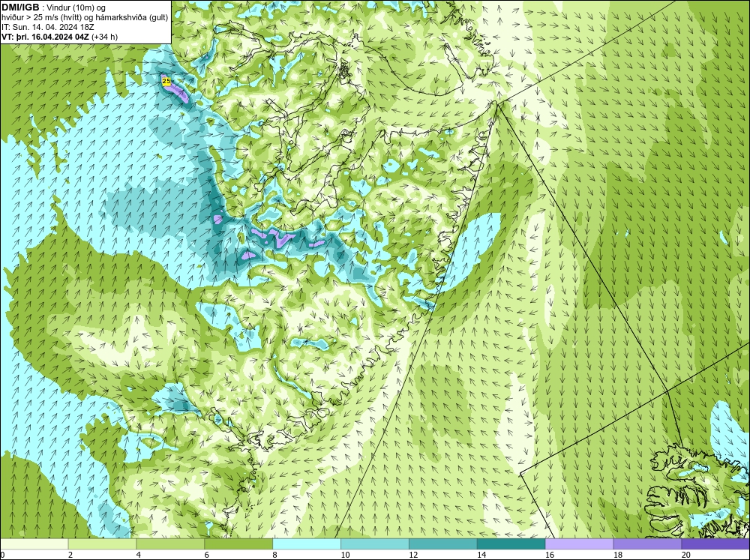
Task: Select the dark violet above-20 m/s legend swatch
Action: (x=715, y=544)
